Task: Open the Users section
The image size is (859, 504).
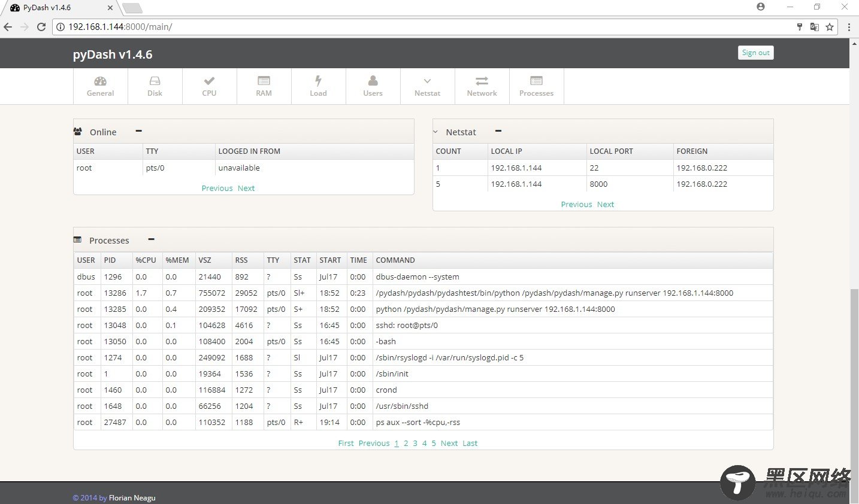Action: 373,86
